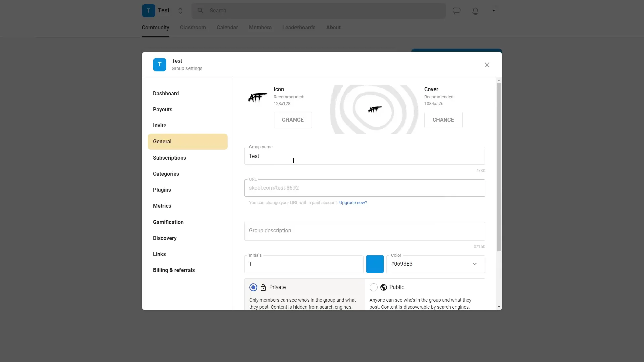Screen dimensions: 644x362
Task: Click the Initials field
Action: click(304, 264)
